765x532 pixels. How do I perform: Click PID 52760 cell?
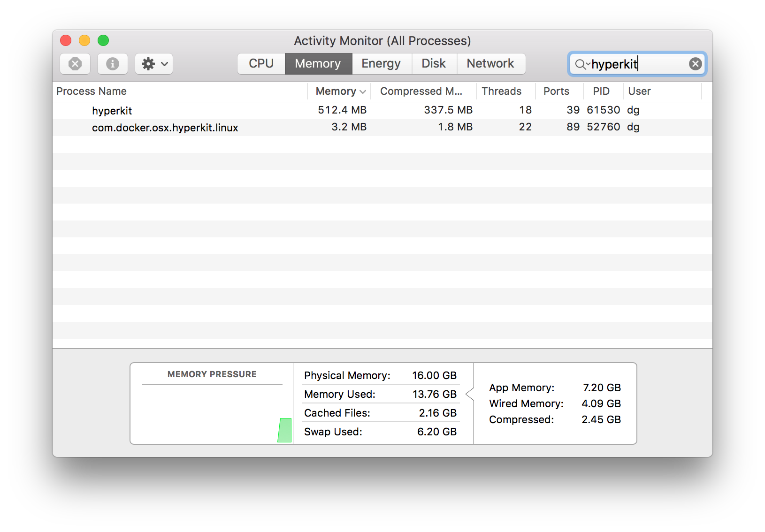click(604, 127)
